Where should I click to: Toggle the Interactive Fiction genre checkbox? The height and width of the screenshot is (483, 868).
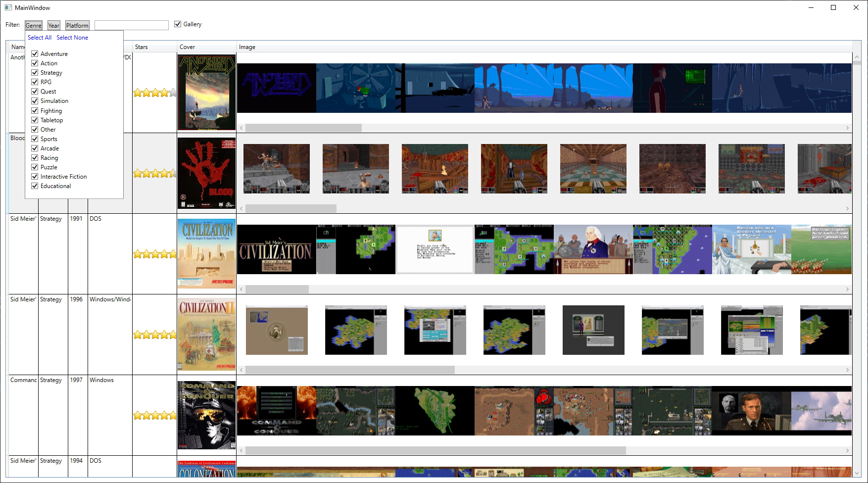(35, 176)
